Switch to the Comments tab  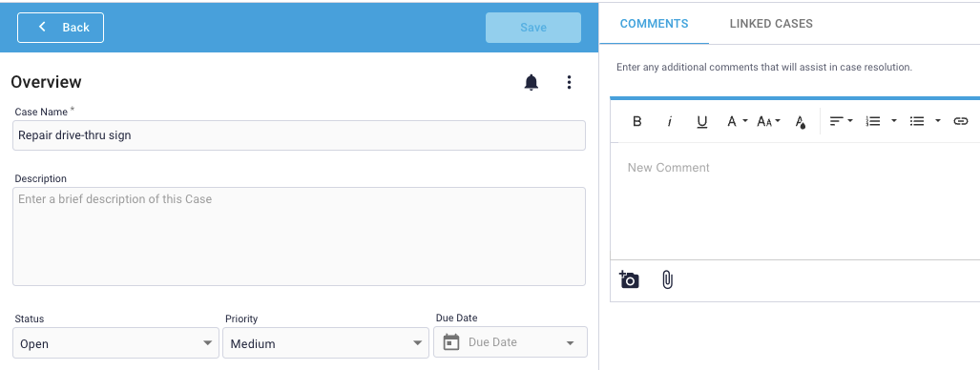(654, 24)
